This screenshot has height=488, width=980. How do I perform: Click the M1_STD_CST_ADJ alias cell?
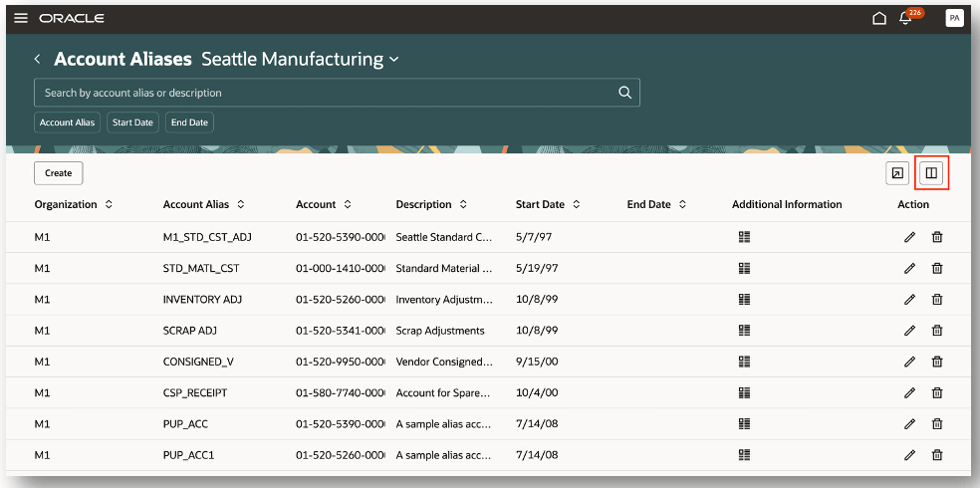click(207, 237)
